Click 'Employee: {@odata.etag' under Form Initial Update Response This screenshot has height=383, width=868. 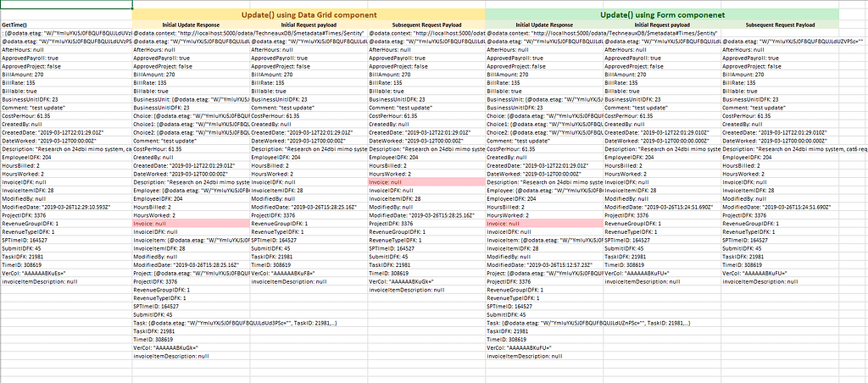(544, 190)
